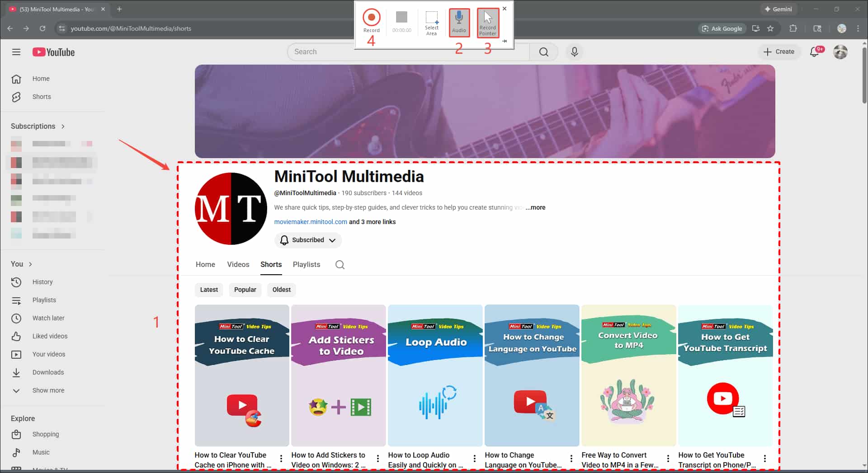Open the How to Loop Audio short thumbnail
868x473 pixels.
[x=435, y=375]
